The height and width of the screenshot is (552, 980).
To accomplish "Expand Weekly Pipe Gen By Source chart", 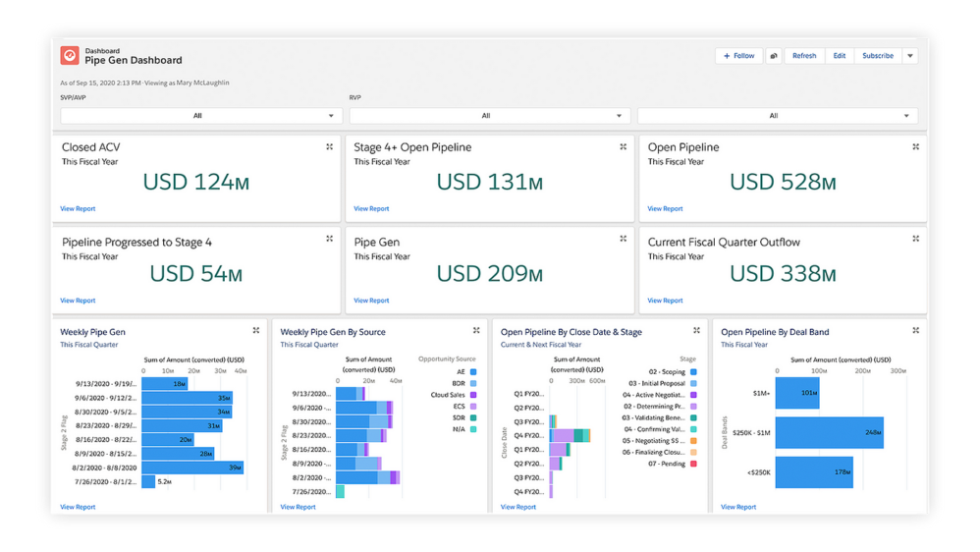I will 476,331.
